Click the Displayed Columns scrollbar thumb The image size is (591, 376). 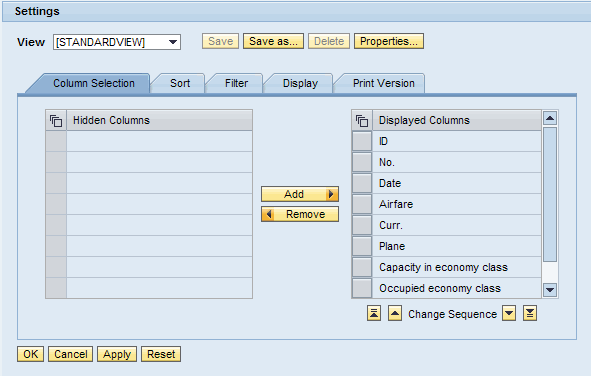coord(550,194)
